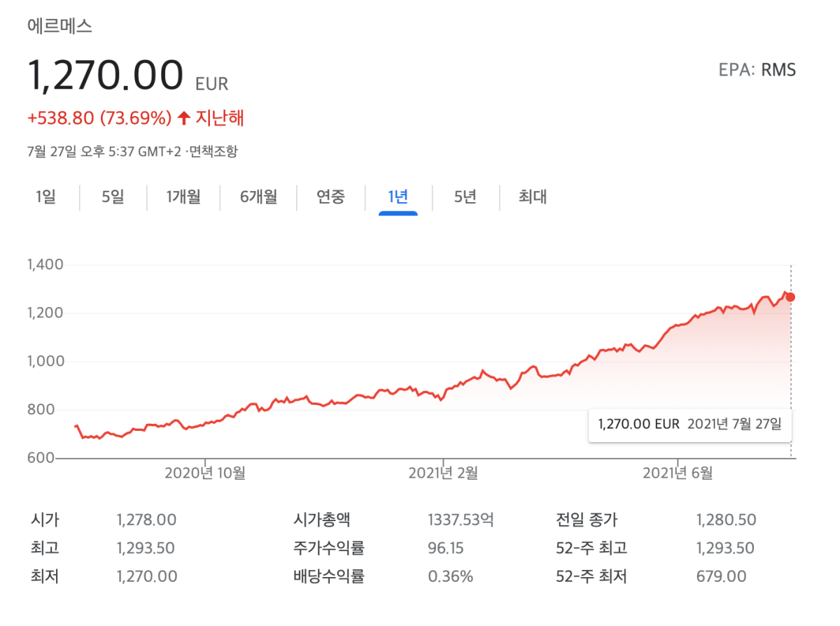Screen dimensions: 840x626
Task: Click the 1,270.00 EUR tooltip box
Action: pyautogui.click(x=689, y=424)
